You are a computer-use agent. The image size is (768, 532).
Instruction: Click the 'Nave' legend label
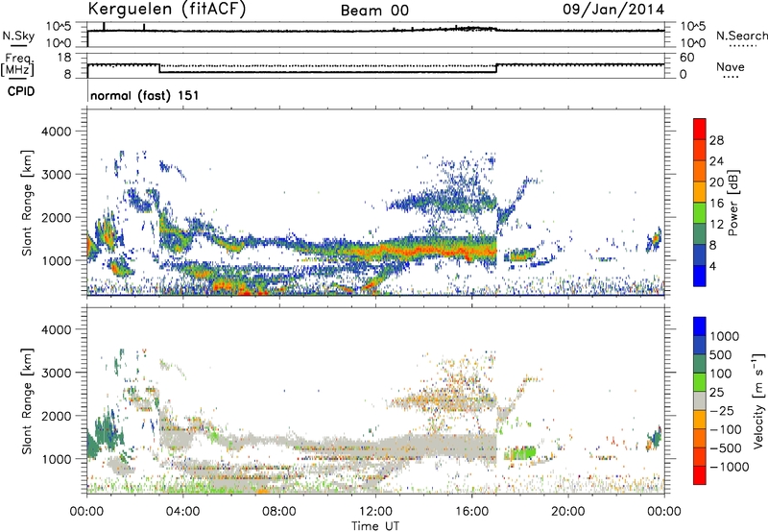click(731, 66)
